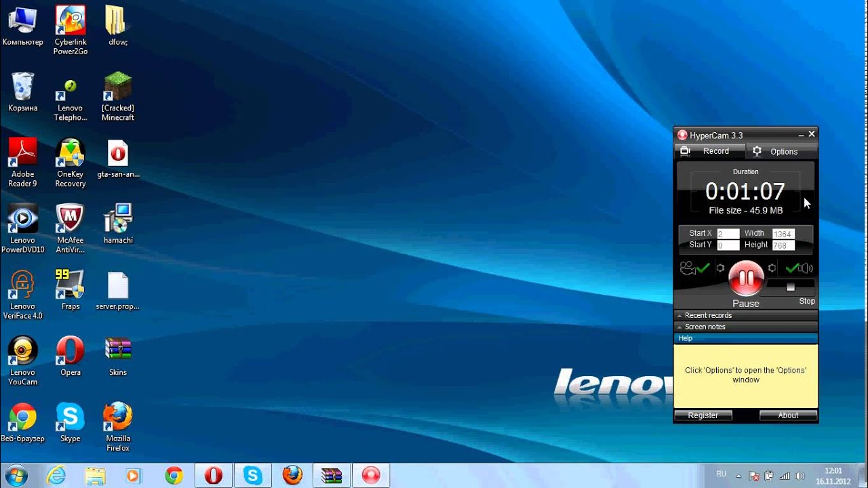This screenshot has width=868, height=488.
Task: Select the Корзина recycle bin
Action: (23, 92)
